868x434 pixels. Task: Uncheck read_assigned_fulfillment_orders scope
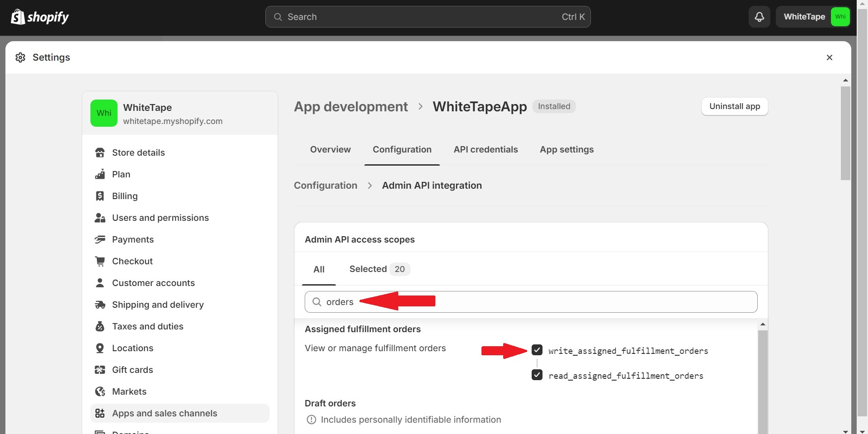pos(537,375)
